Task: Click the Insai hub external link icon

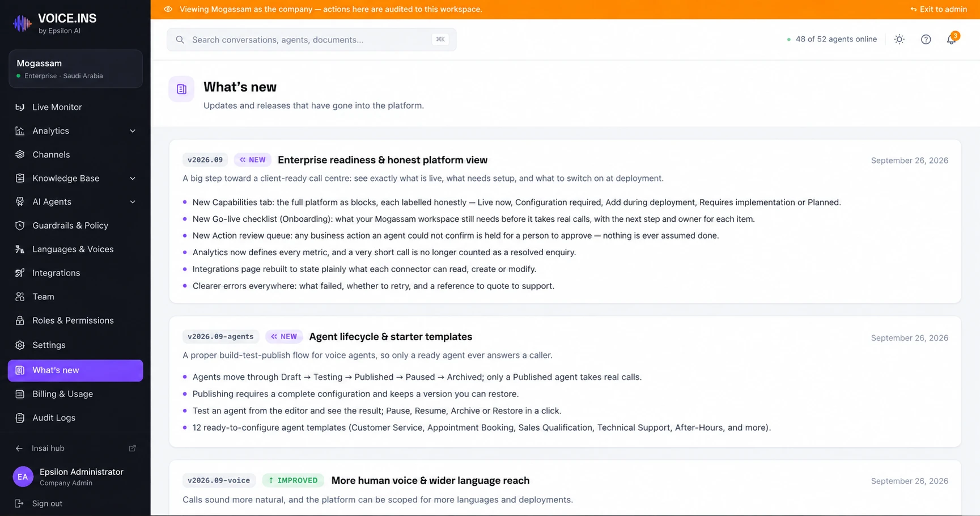Action: (x=133, y=448)
